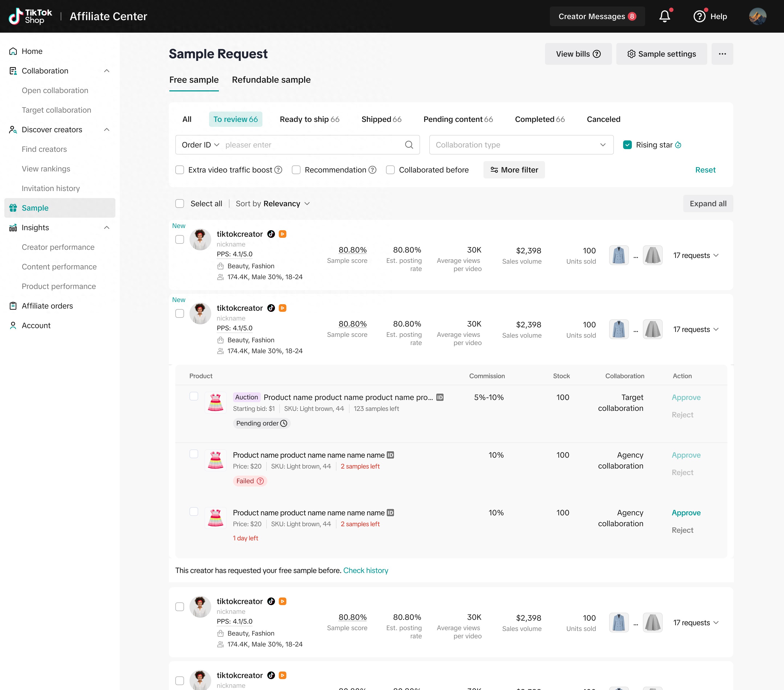Click the clock icon in Pending order
The height and width of the screenshot is (690, 784).
[x=284, y=423]
